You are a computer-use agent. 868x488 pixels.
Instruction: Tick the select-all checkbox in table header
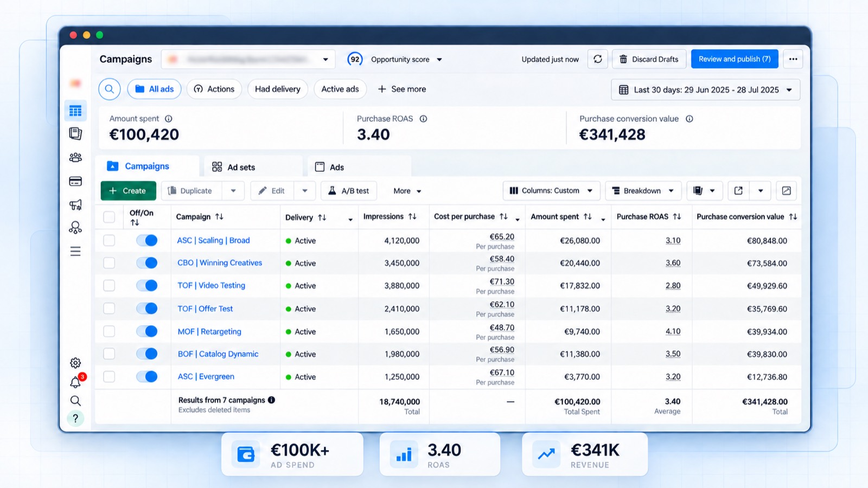coord(109,217)
